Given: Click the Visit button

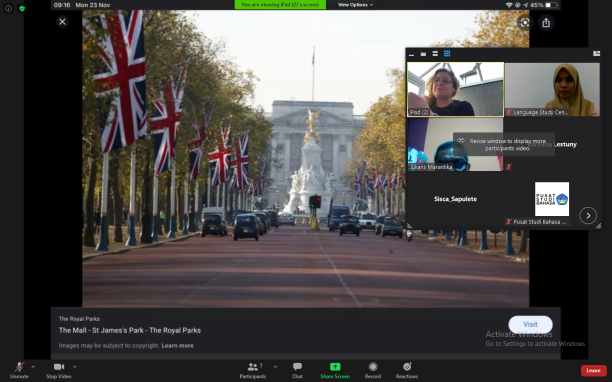Looking at the screenshot, I should click(x=530, y=324).
